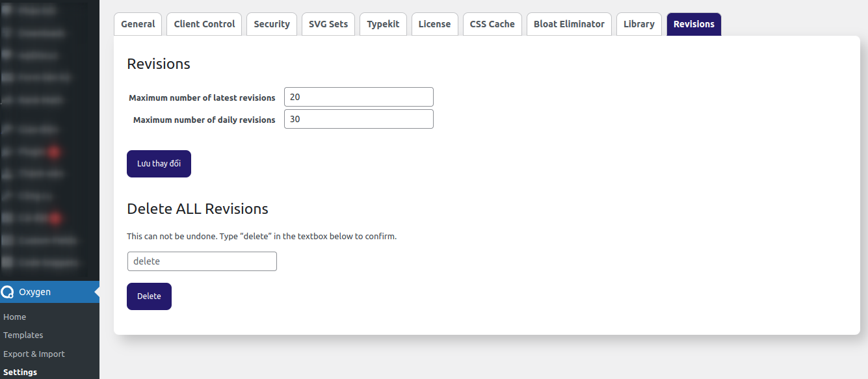This screenshot has height=379, width=868.
Task: Click the active Revisions tab
Action: tap(694, 24)
